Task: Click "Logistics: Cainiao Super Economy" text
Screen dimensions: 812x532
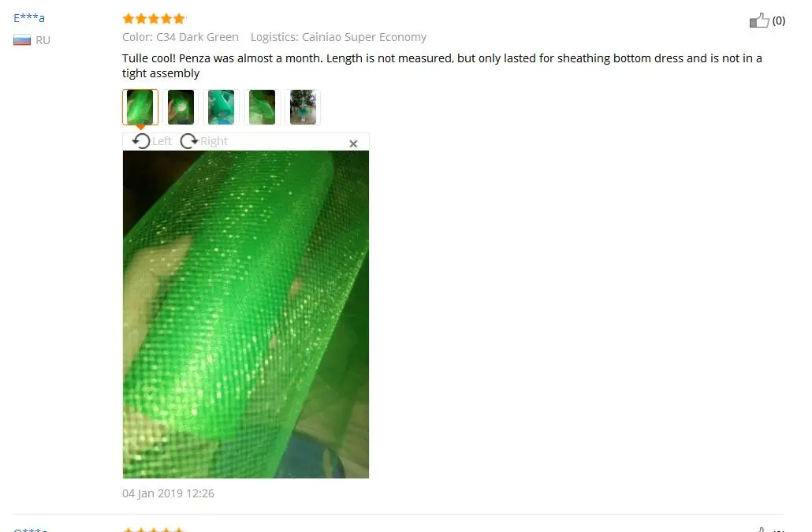Action: pyautogui.click(x=339, y=37)
